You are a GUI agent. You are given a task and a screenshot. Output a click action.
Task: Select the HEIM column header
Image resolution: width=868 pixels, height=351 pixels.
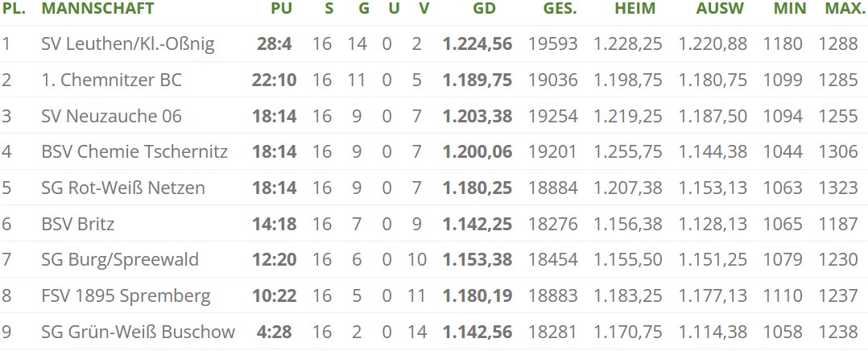634,8
